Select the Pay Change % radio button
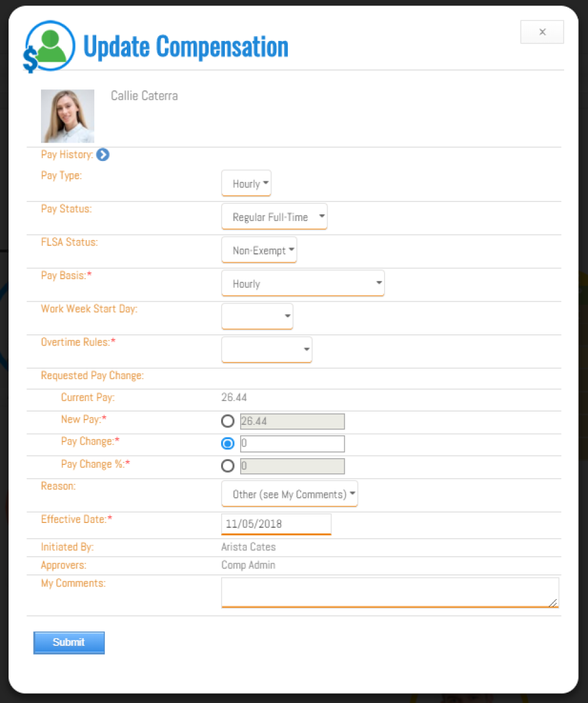The height and width of the screenshot is (703, 588). (227, 465)
